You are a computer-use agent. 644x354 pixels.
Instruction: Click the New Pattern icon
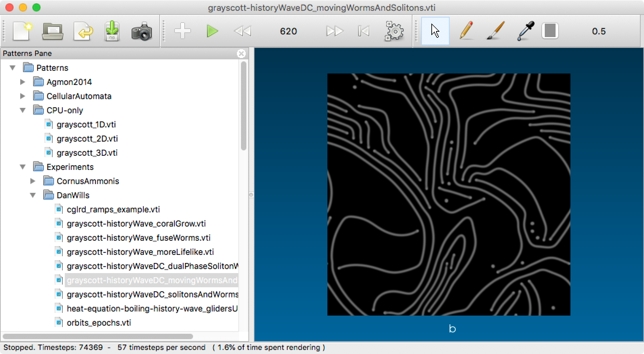tap(22, 31)
